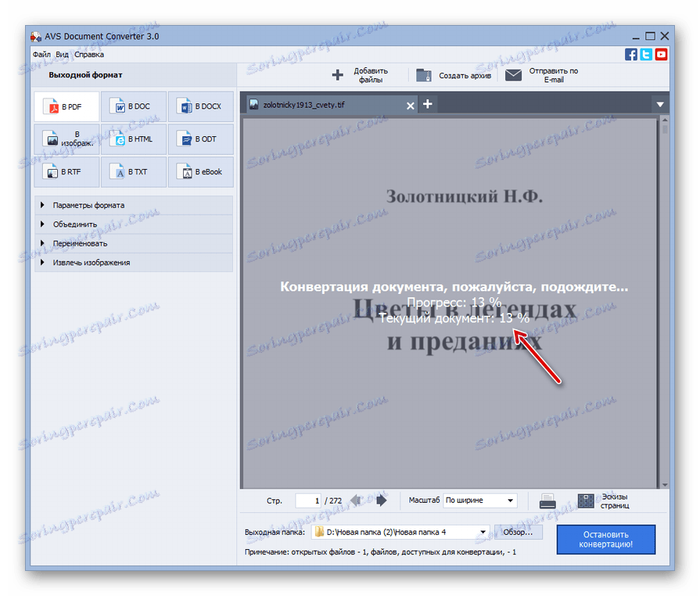The width and height of the screenshot is (700, 596).
Task: Choose the image output format button
Action: pyautogui.click(x=66, y=139)
